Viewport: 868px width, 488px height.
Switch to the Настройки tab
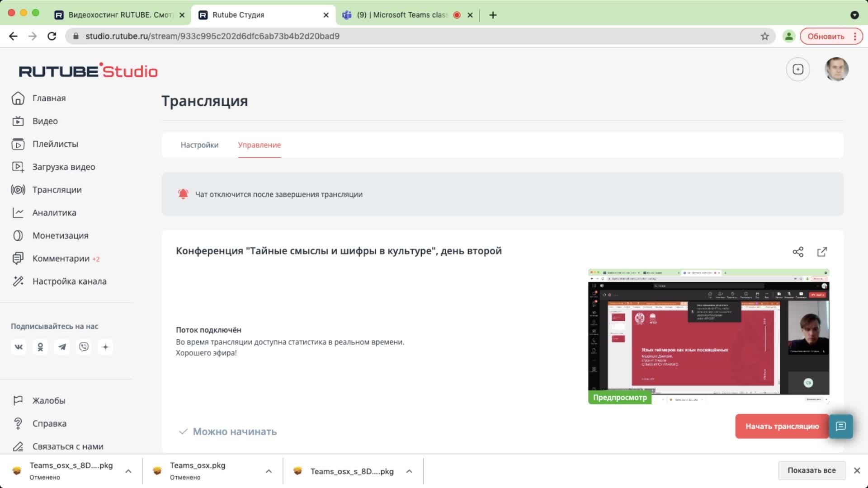coord(199,145)
